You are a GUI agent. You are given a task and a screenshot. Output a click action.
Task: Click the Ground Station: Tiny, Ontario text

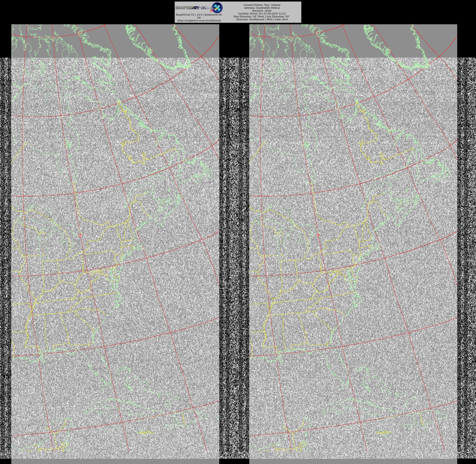pyautogui.click(x=262, y=5)
